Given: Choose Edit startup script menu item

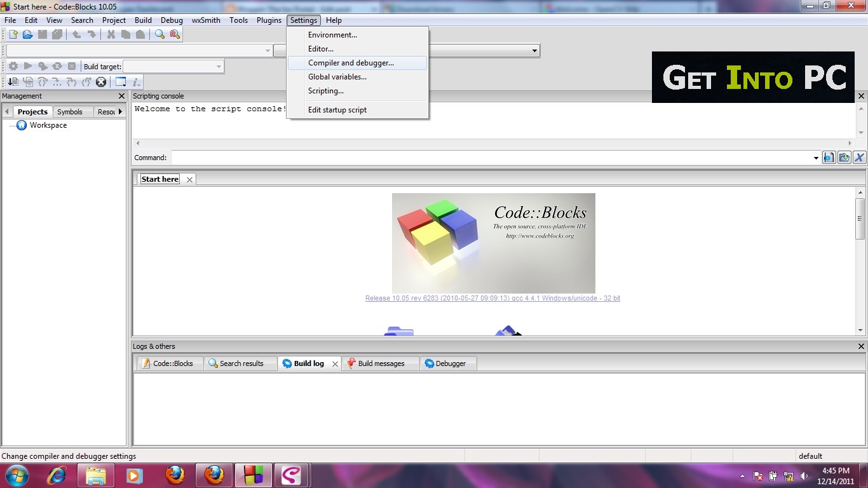Looking at the screenshot, I should 358,110.
